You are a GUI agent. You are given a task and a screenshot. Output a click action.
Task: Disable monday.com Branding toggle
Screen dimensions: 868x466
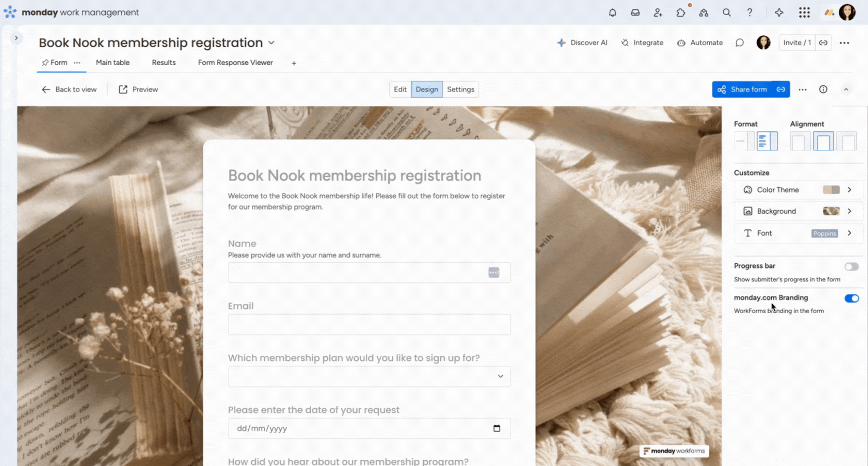[851, 299]
